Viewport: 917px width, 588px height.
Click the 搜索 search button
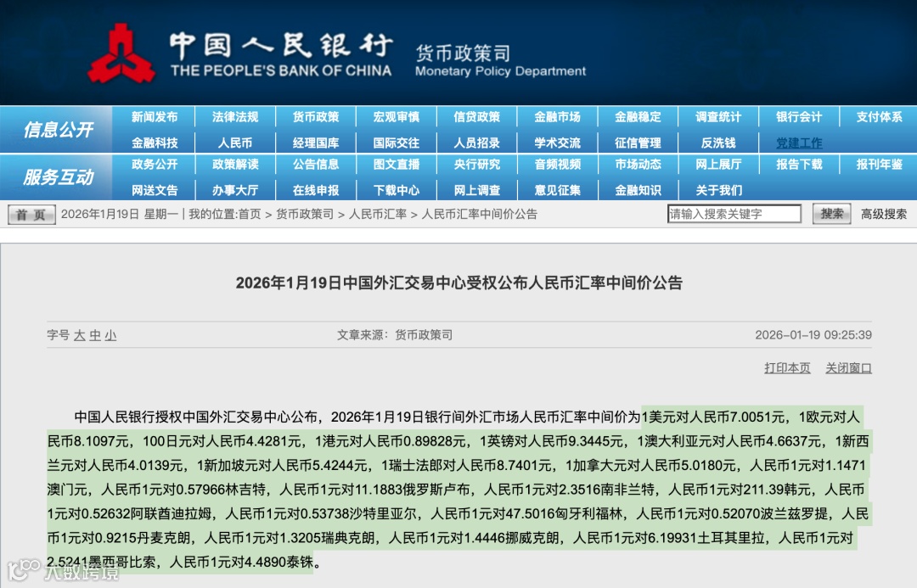(830, 214)
